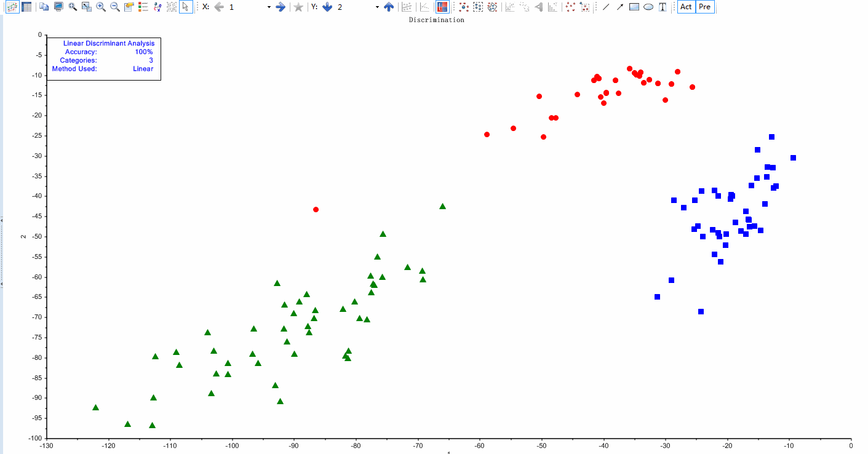Open the X axis component dropdown
Screen dimensions: 868x454
tap(269, 7)
